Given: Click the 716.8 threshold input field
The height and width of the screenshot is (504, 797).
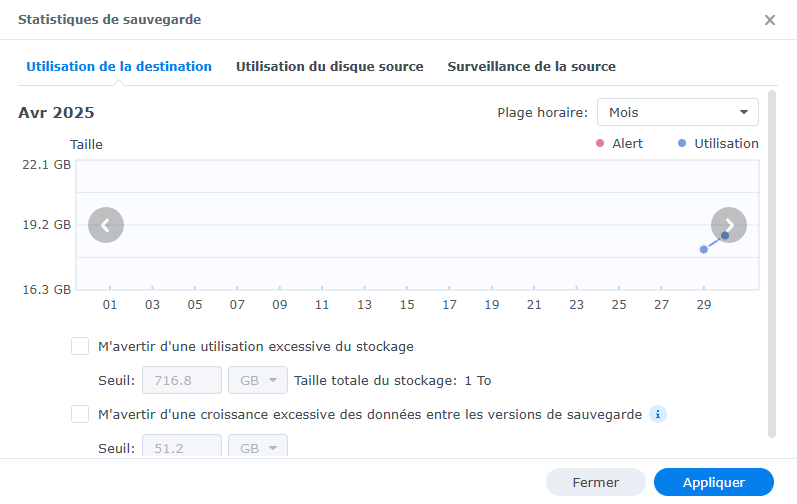Looking at the screenshot, I should click(182, 380).
